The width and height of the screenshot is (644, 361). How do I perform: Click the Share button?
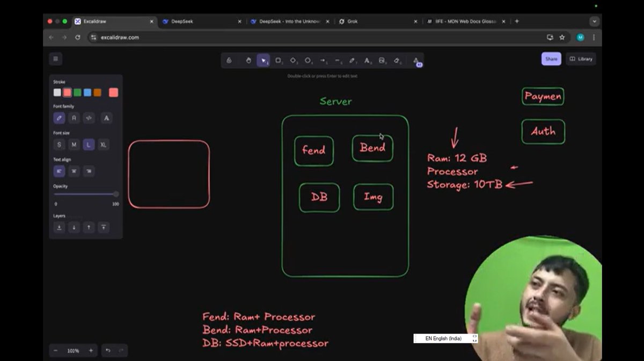point(551,59)
